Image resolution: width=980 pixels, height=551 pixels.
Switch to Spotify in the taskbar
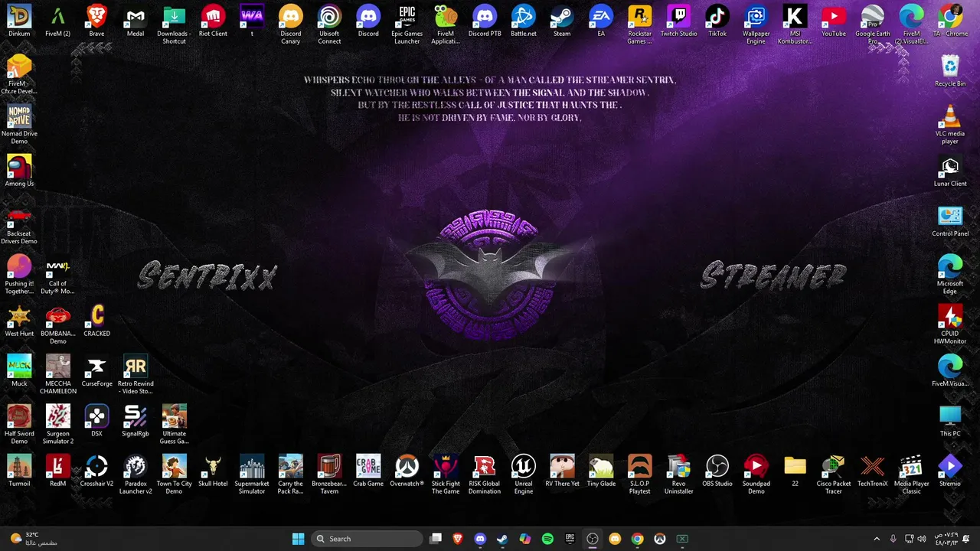pyautogui.click(x=547, y=539)
